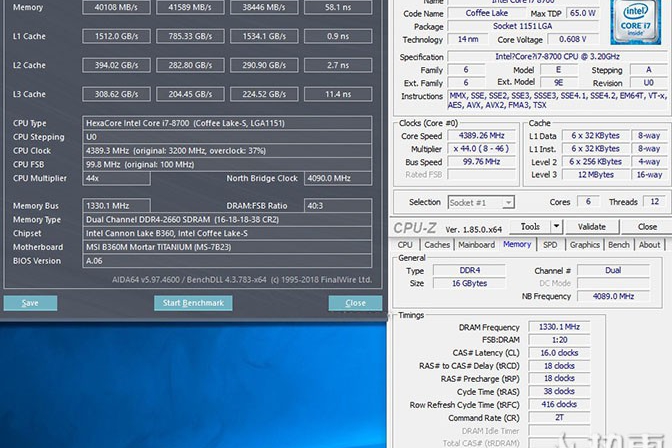The image size is (672, 448).
Task: Click CPU Type field HexaCore Intel Core i7-8700
Action: (x=227, y=123)
